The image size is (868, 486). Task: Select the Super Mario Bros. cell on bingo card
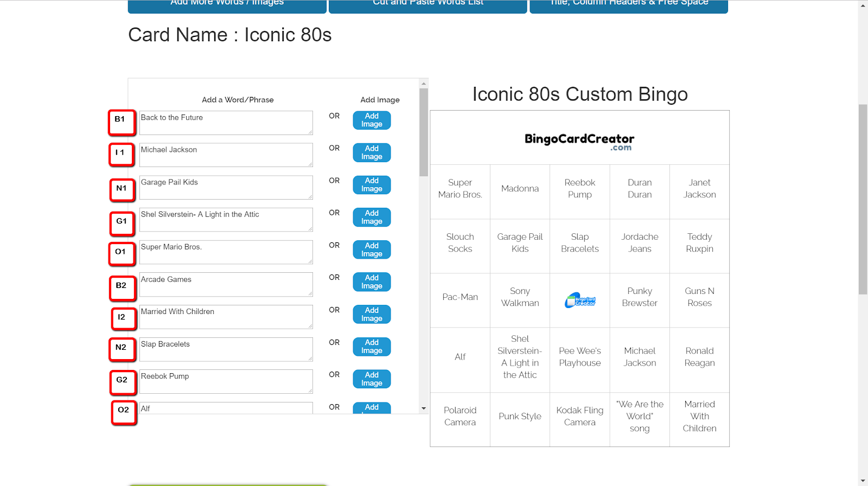pos(460,192)
